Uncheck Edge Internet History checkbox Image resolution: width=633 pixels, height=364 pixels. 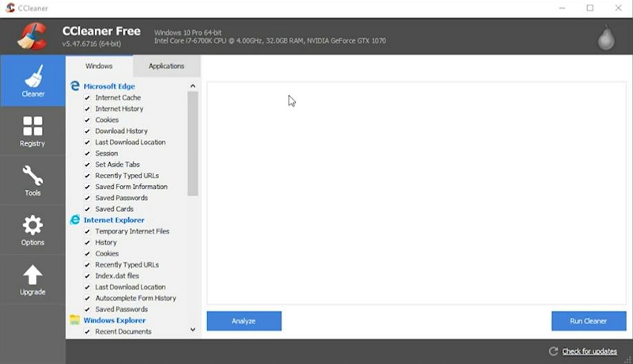click(87, 109)
